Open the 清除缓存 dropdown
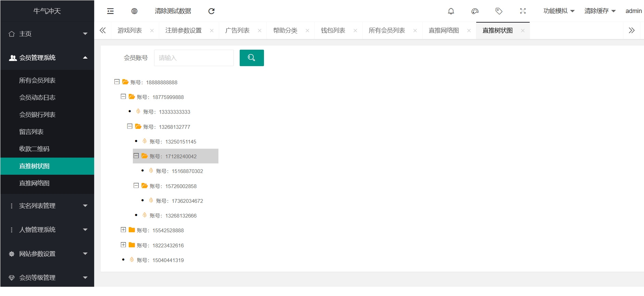Viewport: 644px width, 296px height. [x=600, y=11]
